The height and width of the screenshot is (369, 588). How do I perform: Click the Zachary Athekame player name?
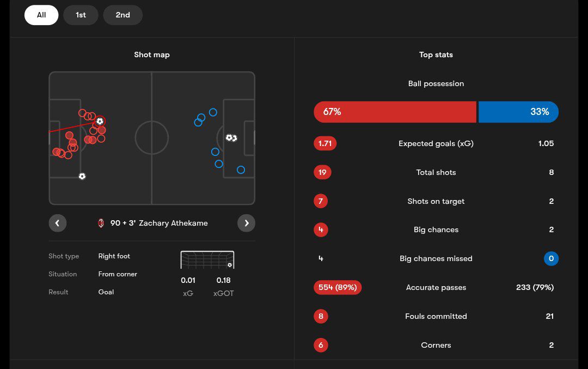(173, 223)
